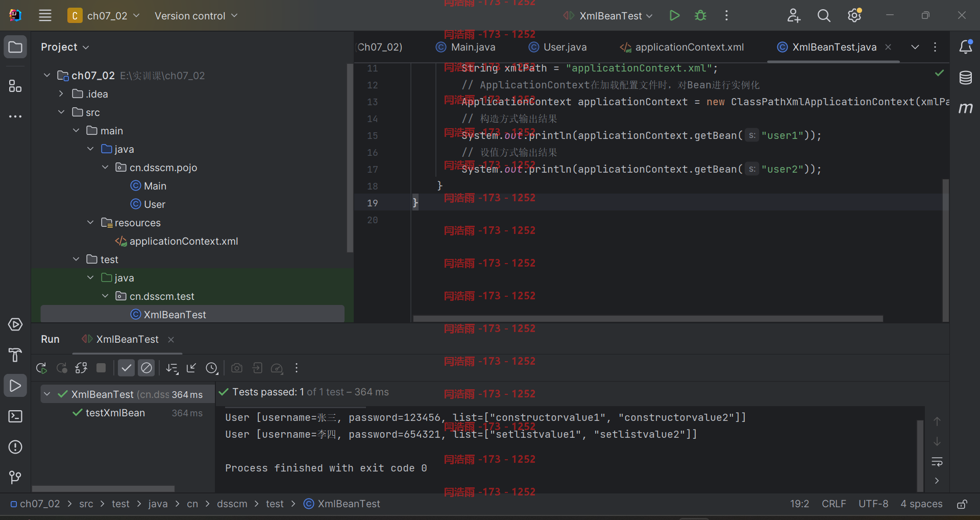Collapse the src folder
This screenshot has height=520, width=980.
point(61,112)
